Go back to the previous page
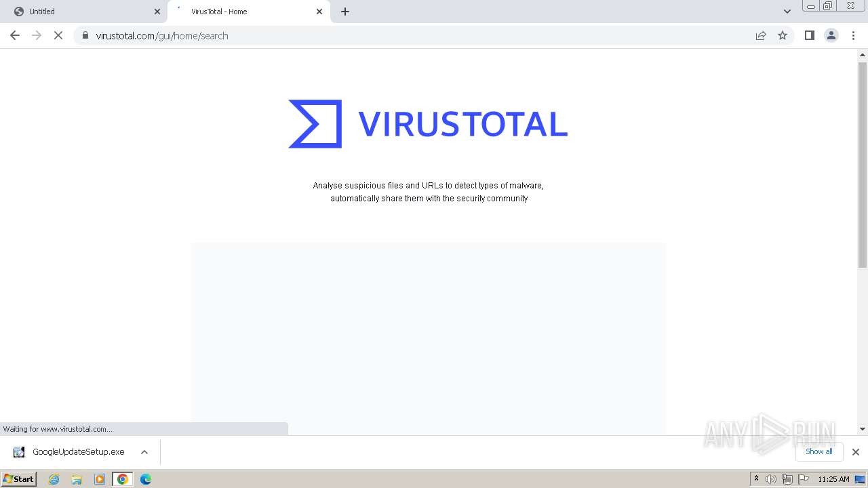 [15, 35]
